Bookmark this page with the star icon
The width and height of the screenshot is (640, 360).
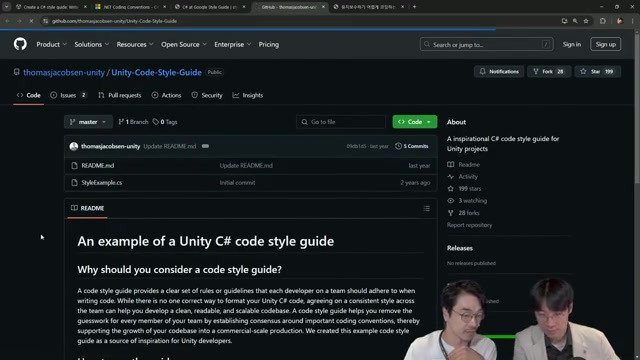[x=586, y=21]
